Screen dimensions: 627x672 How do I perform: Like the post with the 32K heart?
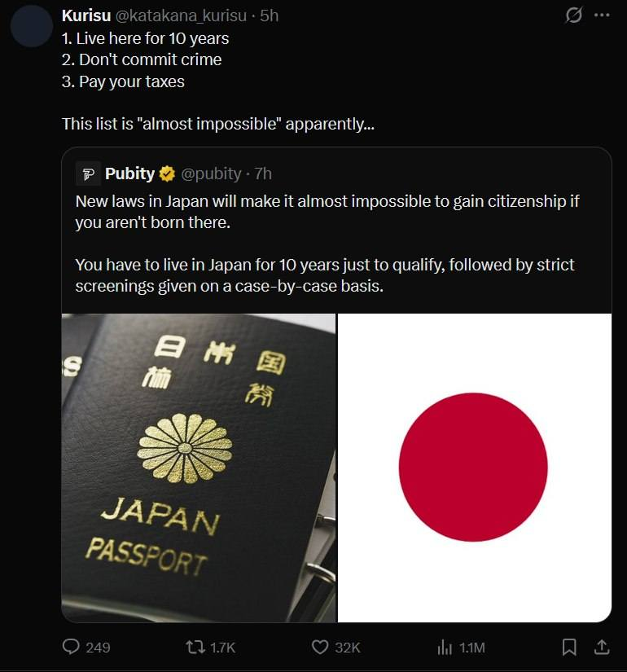click(320, 647)
